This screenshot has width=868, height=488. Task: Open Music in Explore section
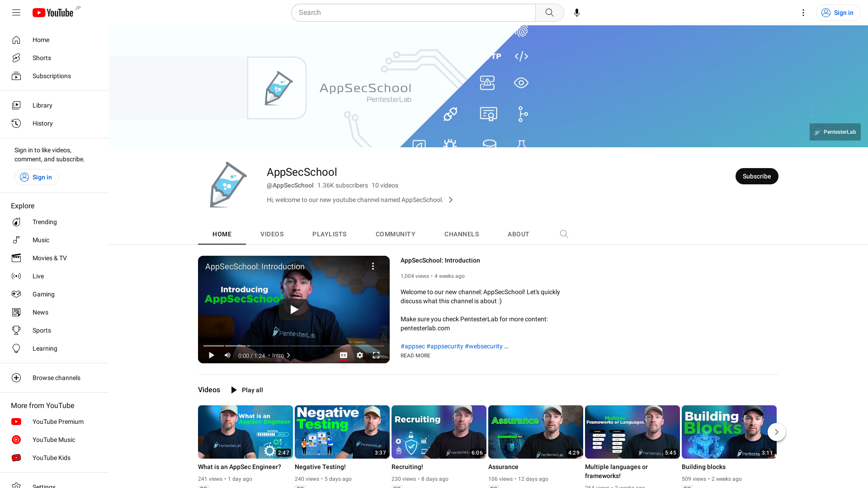click(x=54, y=240)
